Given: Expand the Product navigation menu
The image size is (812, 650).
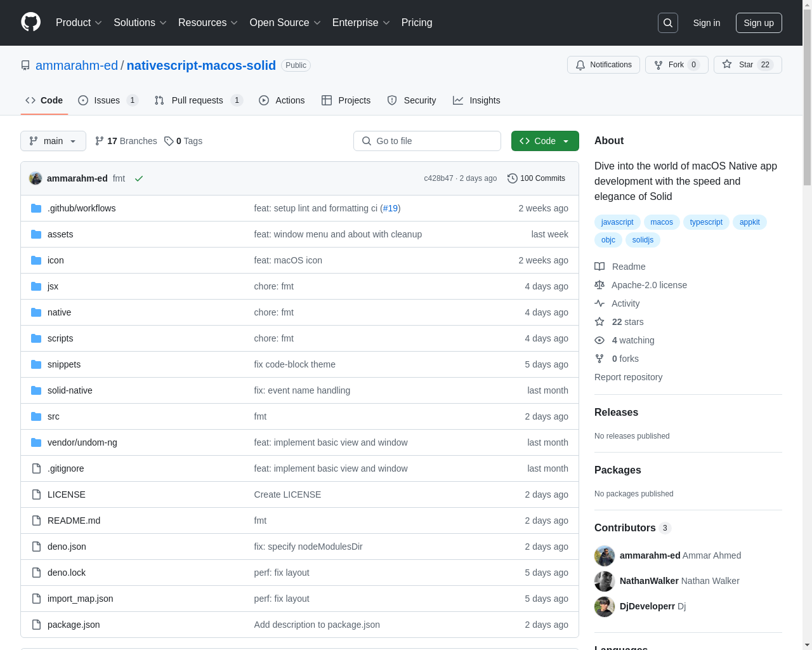Looking at the screenshot, I should coord(79,23).
